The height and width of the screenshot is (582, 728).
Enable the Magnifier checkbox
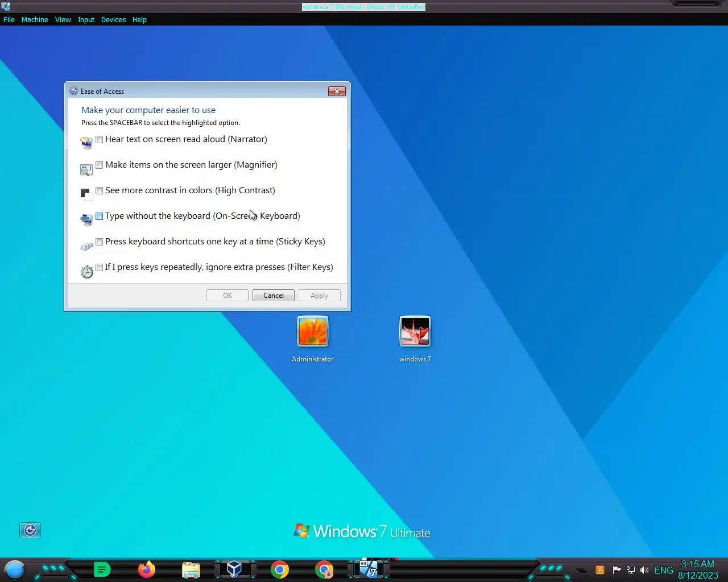click(100, 165)
